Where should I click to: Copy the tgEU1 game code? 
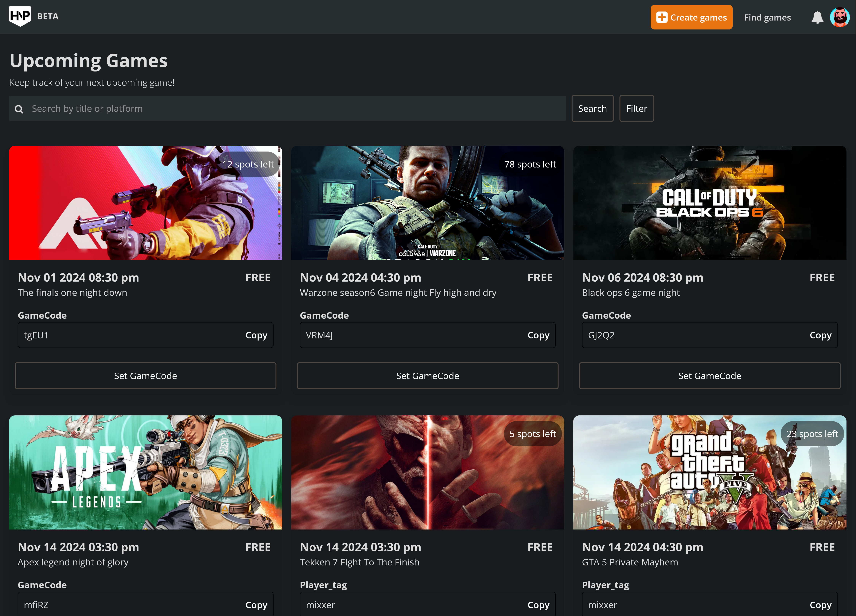256,335
